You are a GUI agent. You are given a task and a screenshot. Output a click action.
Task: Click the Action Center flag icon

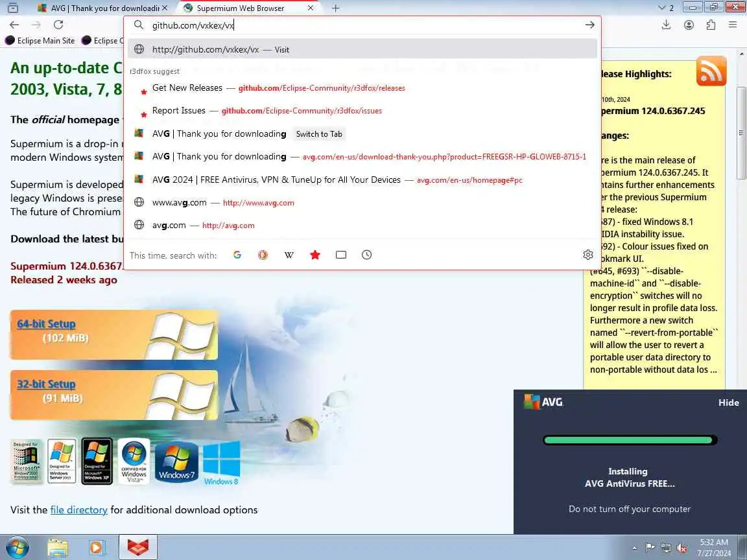[x=650, y=548]
